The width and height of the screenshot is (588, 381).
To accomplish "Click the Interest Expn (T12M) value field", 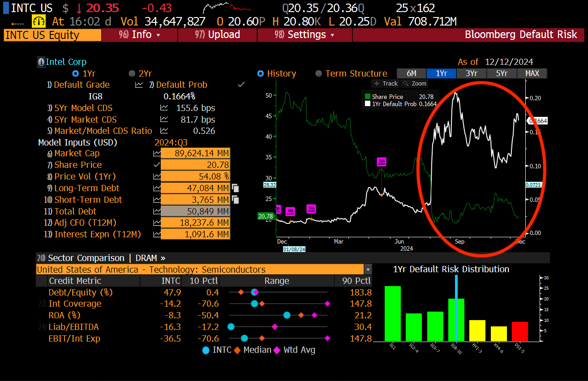I will click(195, 235).
